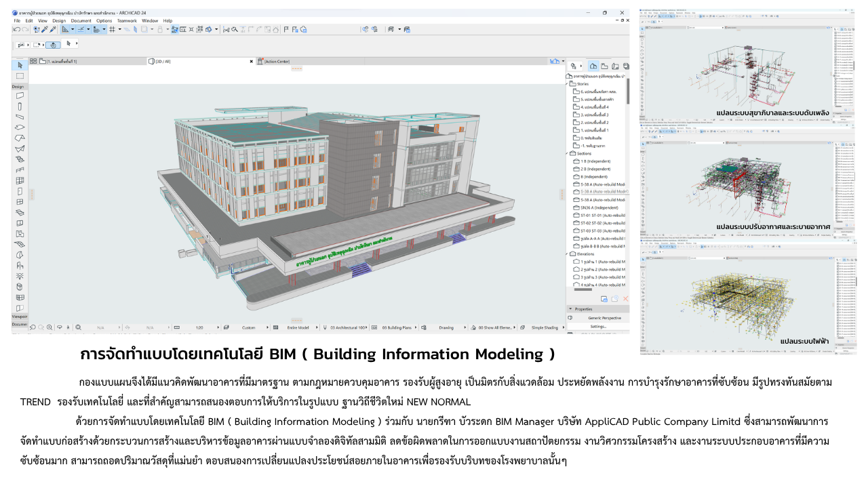Viewport: 868px width, 488px height.
Task: Select the Door tool in the toolbox
Action: [20, 191]
